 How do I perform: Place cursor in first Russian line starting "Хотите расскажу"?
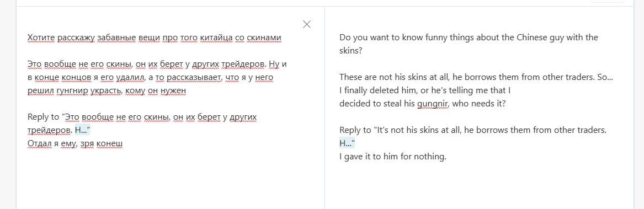pos(155,38)
